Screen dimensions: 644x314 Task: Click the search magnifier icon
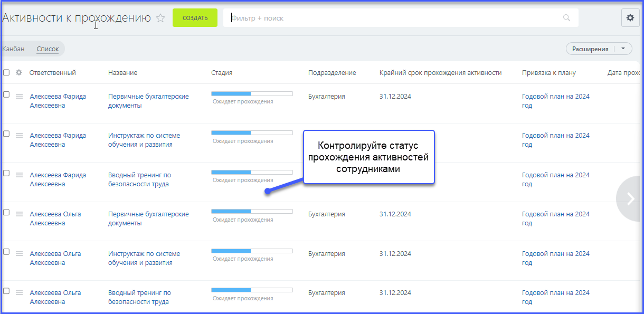pyautogui.click(x=566, y=18)
